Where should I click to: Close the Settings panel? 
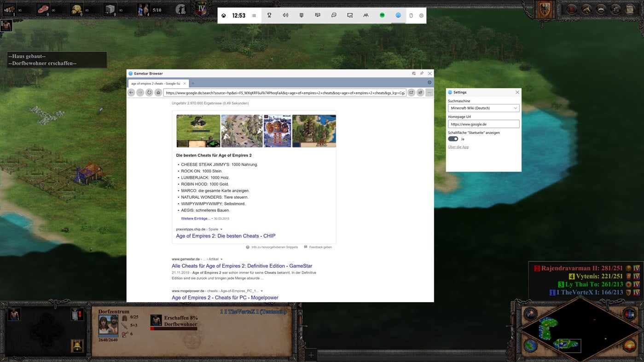pyautogui.click(x=517, y=92)
